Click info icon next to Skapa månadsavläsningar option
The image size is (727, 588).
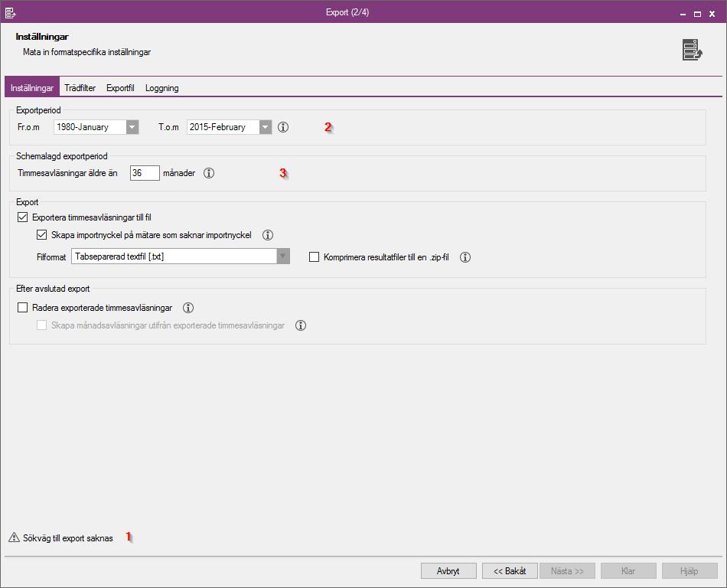pos(301,325)
